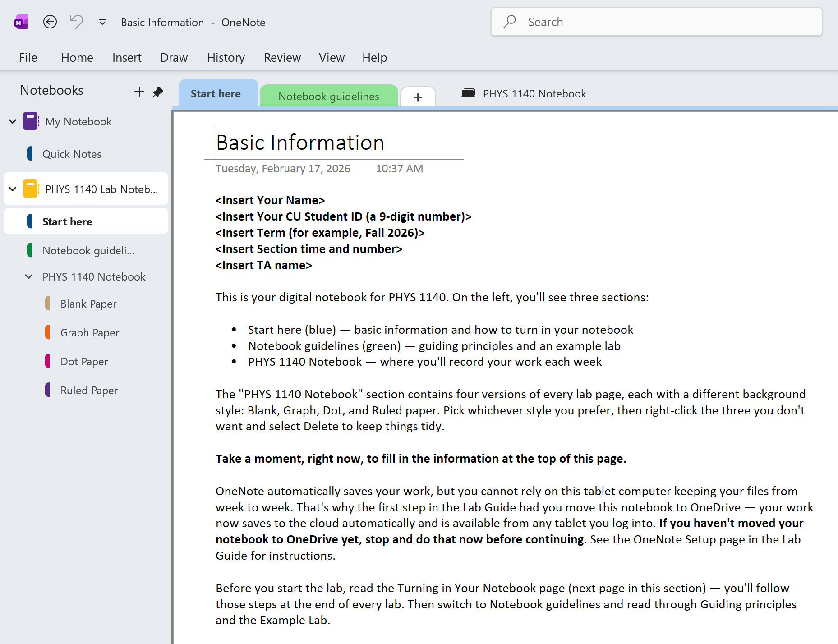Add a new notebook with plus icon
Screen dimensions: 838x644
pos(139,92)
